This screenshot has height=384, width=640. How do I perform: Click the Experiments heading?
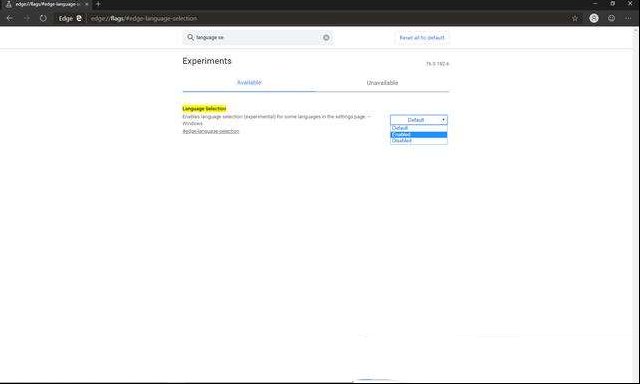[207, 61]
